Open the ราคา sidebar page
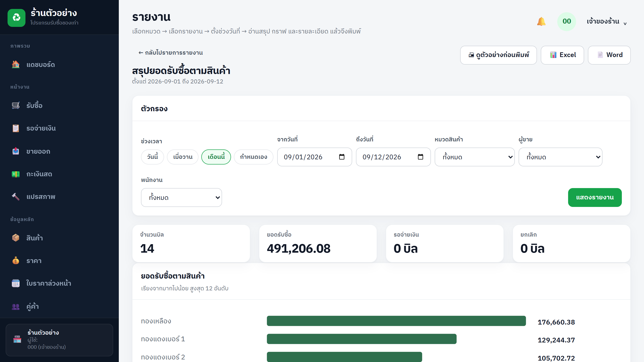644x362 pixels. pos(59,260)
